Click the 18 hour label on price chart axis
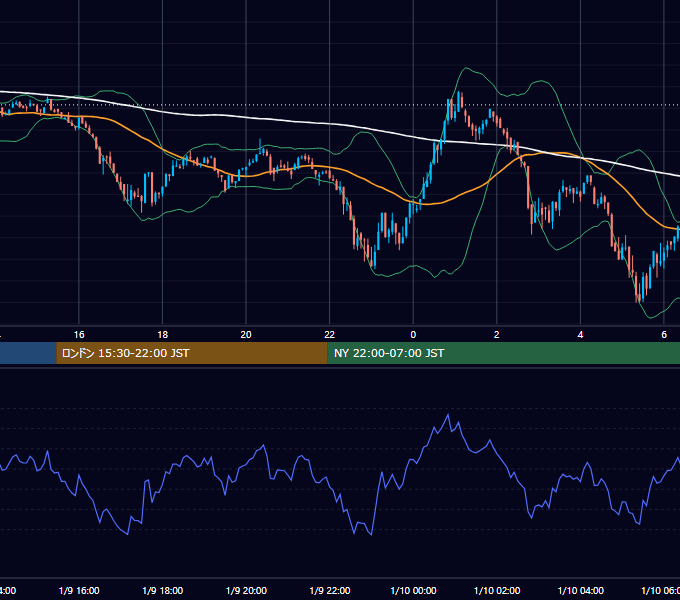Image resolution: width=680 pixels, height=600 pixels. coord(163,335)
